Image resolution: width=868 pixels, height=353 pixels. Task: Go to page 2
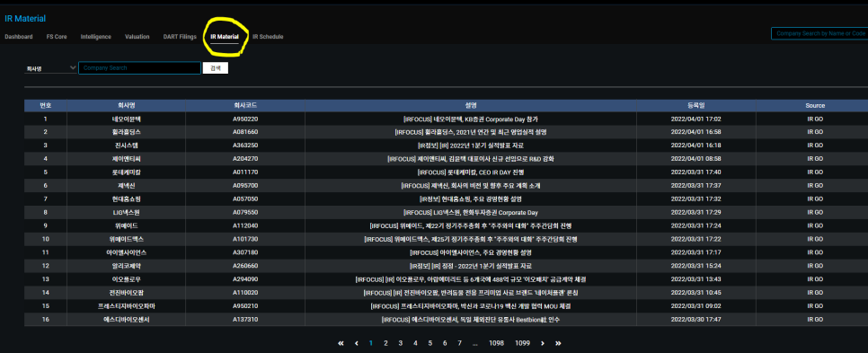(385, 343)
